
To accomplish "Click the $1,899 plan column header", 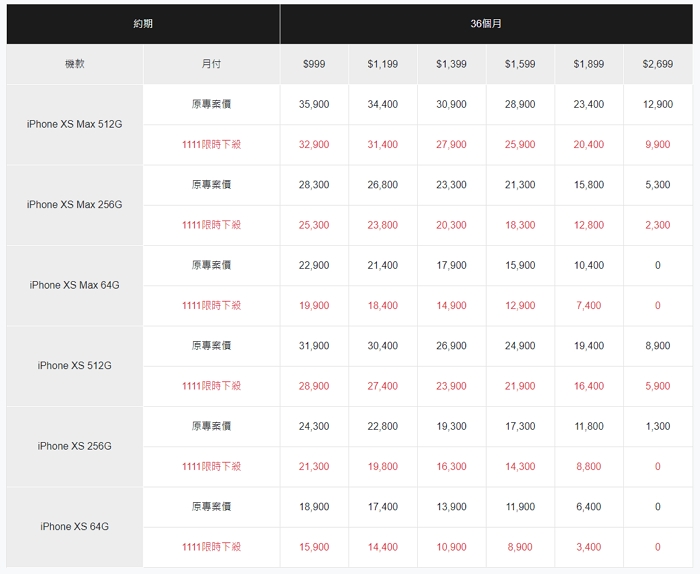I will pyautogui.click(x=589, y=64).
